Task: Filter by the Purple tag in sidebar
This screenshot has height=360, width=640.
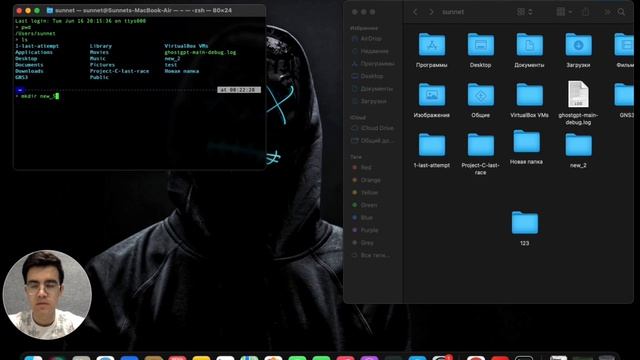Action: 365,230
